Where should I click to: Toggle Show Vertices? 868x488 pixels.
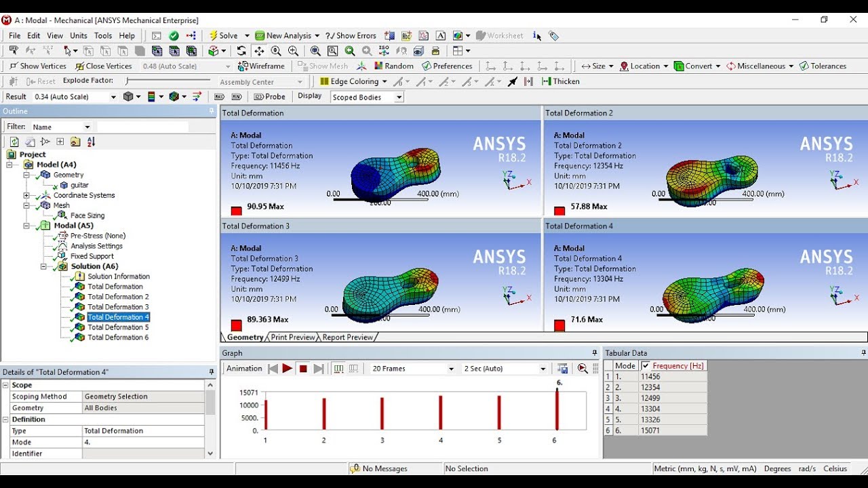pos(37,66)
